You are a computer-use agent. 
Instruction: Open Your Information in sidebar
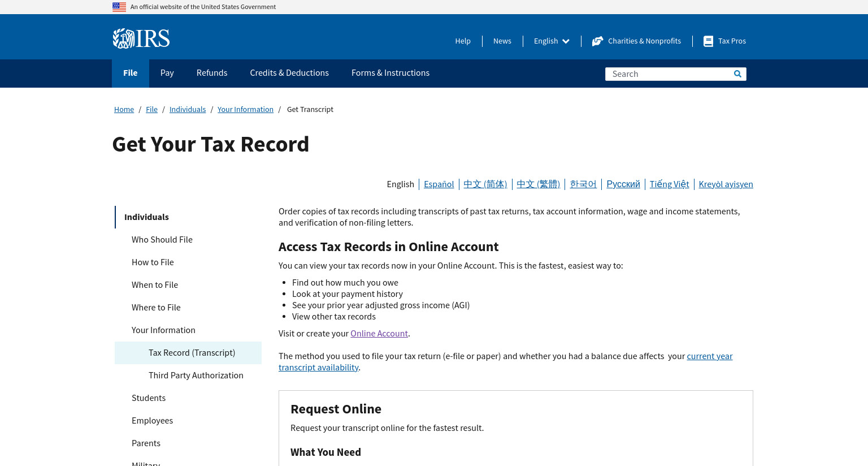click(x=163, y=330)
